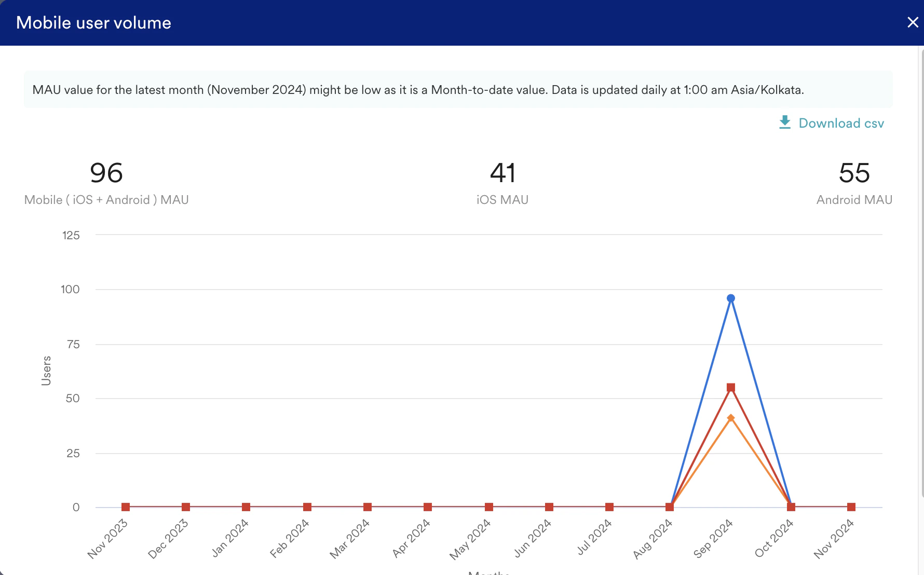Screen dimensions: 924x575
Task: Click the marker above Aug 2024
Action: click(669, 507)
